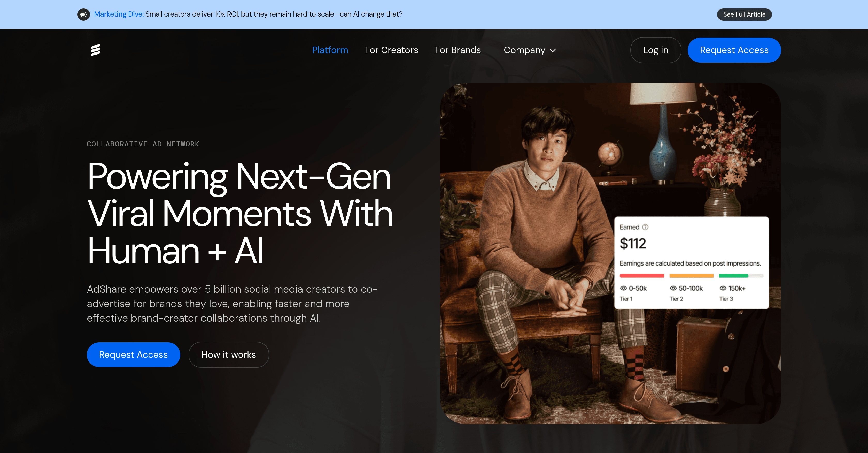Click the eye icon beside 0-50k Tier 1
The height and width of the screenshot is (453, 868).
click(x=624, y=288)
